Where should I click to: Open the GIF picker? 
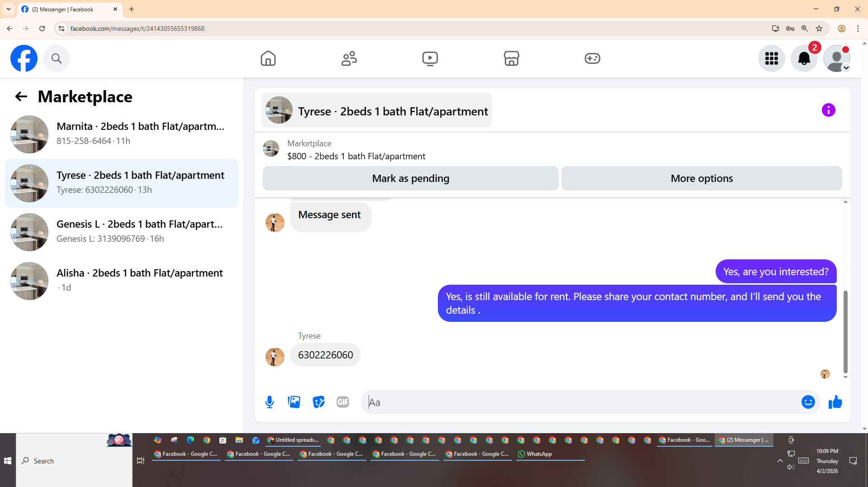[343, 402]
